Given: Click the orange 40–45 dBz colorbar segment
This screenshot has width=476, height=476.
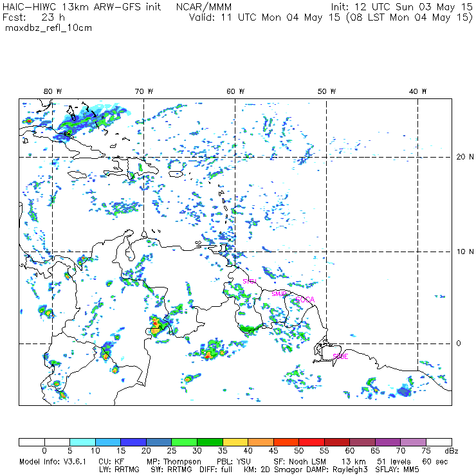Looking at the screenshot, I should pyautogui.click(x=261, y=442).
